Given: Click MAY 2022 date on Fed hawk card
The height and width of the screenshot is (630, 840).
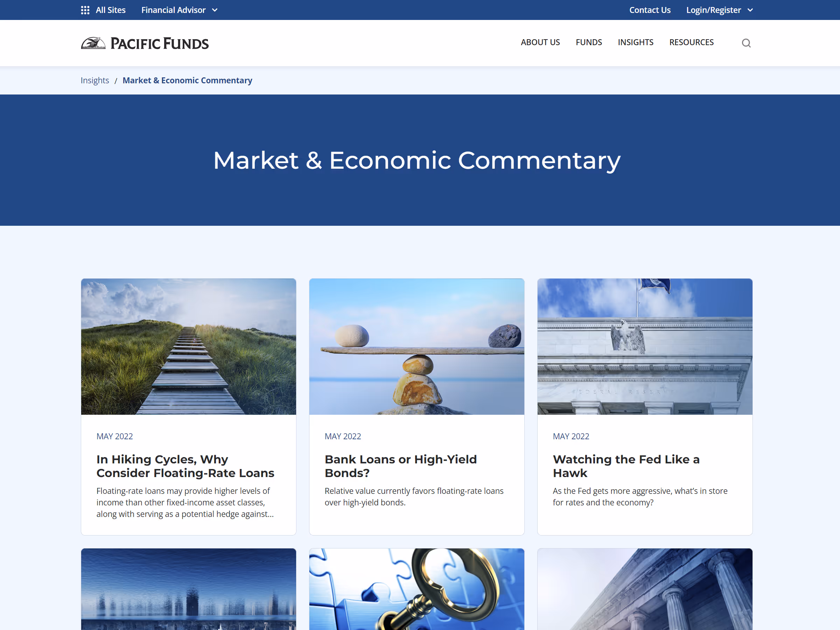Looking at the screenshot, I should (571, 436).
